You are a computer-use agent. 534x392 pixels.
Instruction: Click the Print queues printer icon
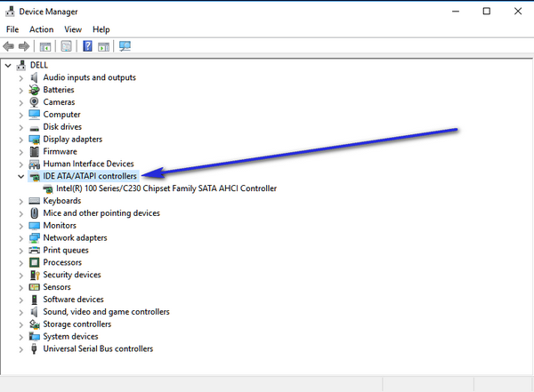point(34,250)
